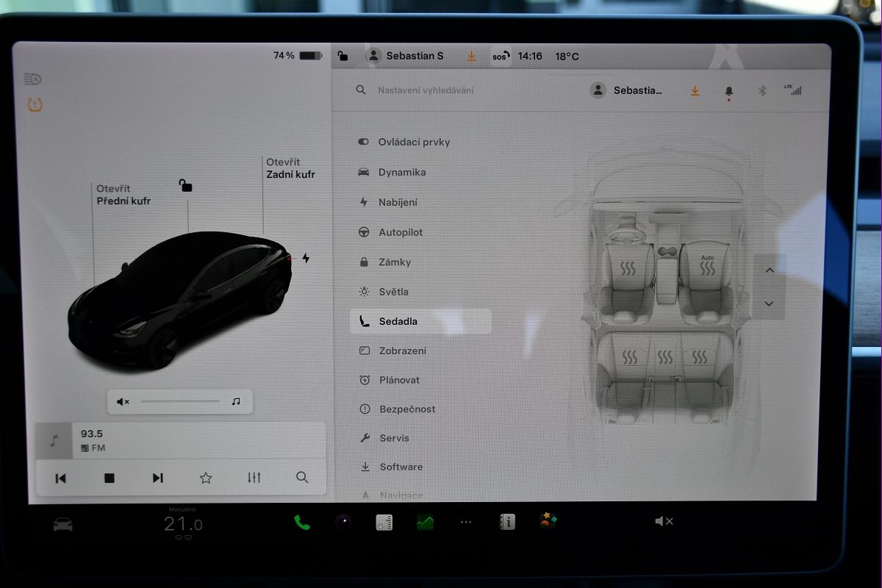Open the dashcam camera app

343,522
